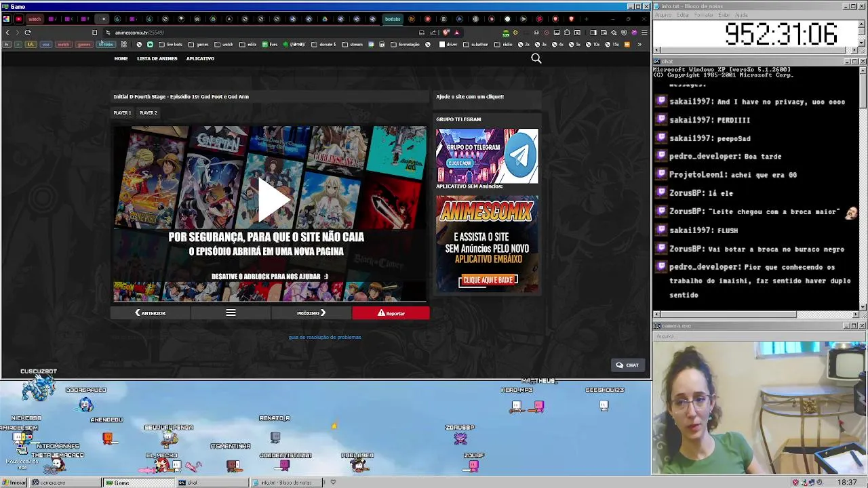868x488 pixels.
Task: Open the guia de resolução de problemas link
Action: click(325, 338)
